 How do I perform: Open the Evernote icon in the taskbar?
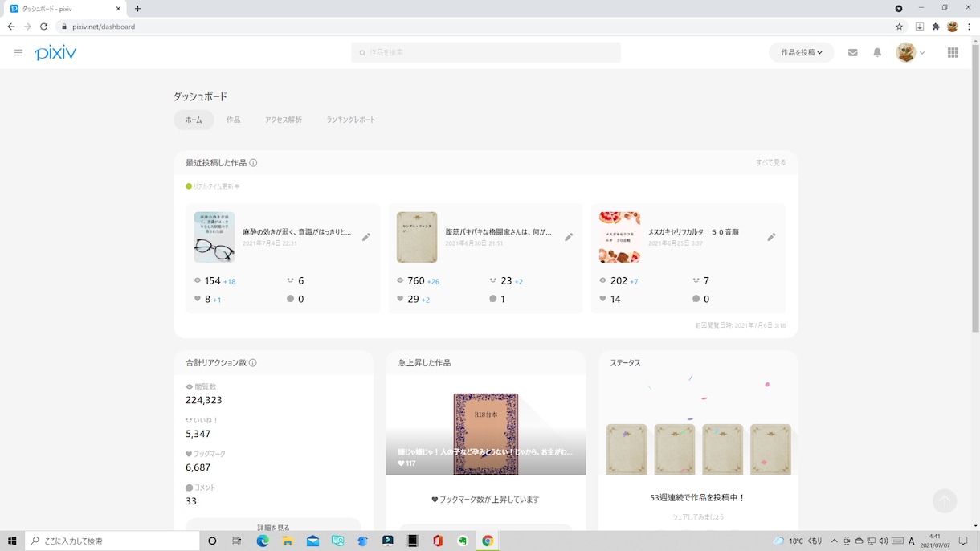tap(463, 541)
